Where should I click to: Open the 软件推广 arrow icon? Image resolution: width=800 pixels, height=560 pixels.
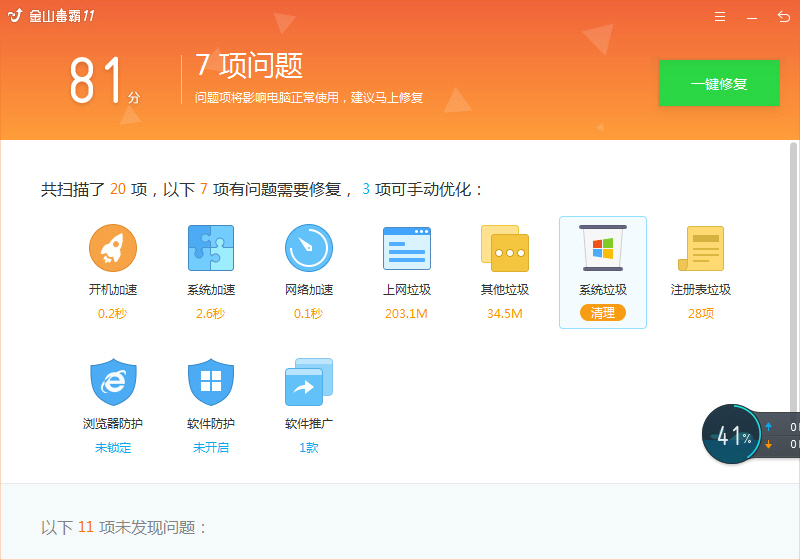click(309, 382)
